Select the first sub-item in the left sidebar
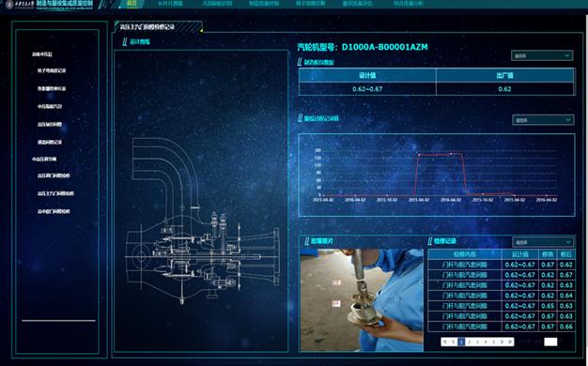The image size is (588, 366). (52, 70)
